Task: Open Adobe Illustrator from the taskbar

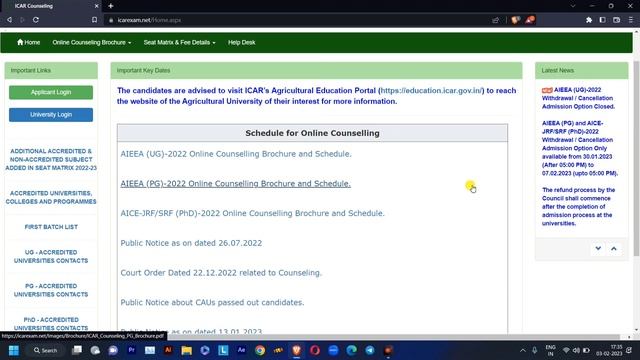Action: (x=168, y=350)
